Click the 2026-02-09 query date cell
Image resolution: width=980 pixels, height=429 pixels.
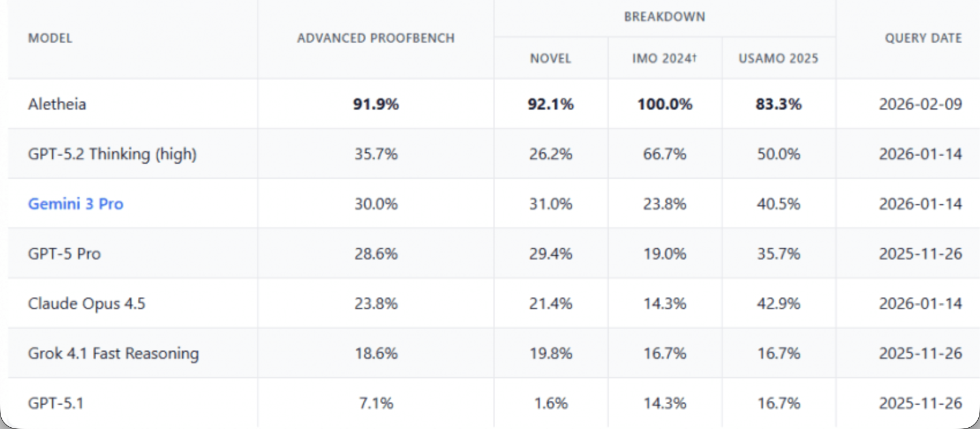coord(920,104)
